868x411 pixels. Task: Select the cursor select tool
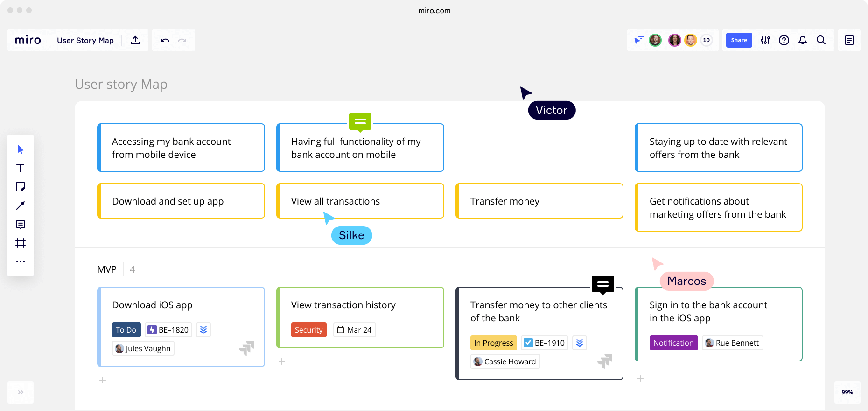coord(21,149)
